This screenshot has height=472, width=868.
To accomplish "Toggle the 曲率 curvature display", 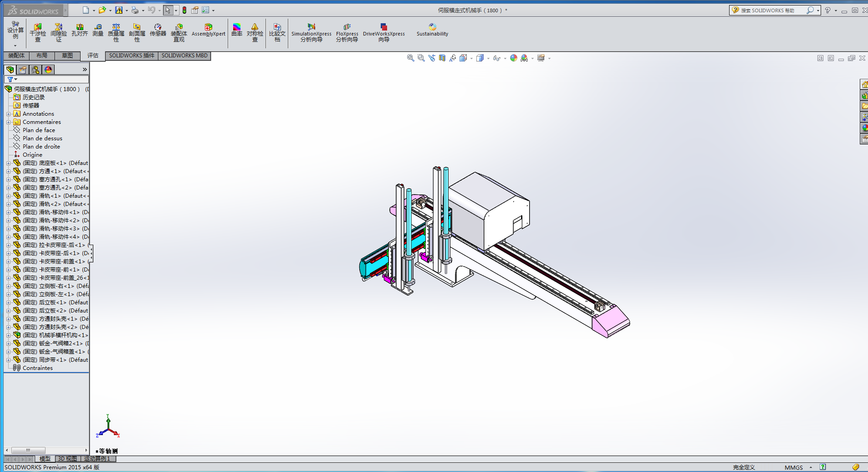I will pyautogui.click(x=237, y=30).
